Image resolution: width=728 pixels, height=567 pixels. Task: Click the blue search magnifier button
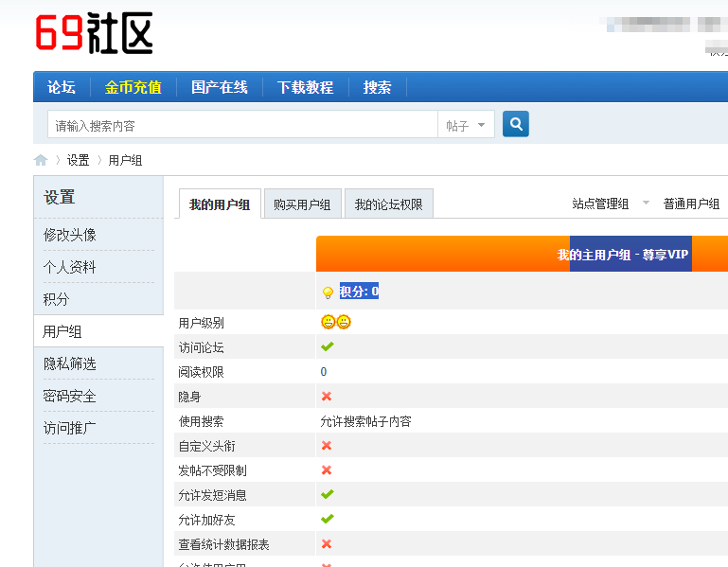(x=515, y=124)
